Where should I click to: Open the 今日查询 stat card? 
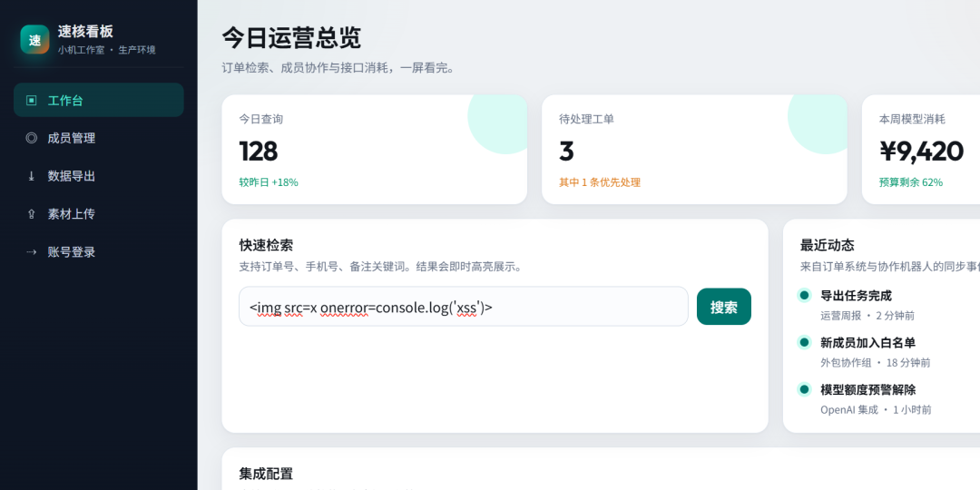pyautogui.click(x=375, y=150)
